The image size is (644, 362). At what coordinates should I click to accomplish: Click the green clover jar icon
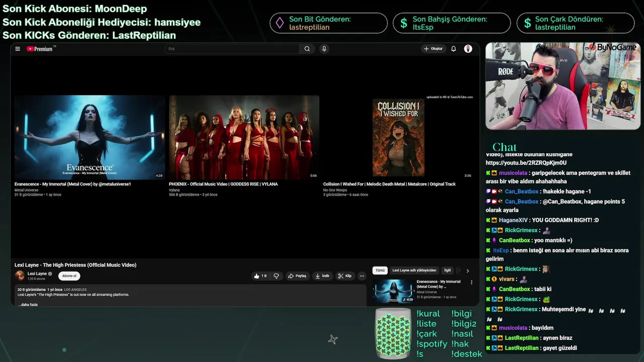pyautogui.click(x=393, y=333)
